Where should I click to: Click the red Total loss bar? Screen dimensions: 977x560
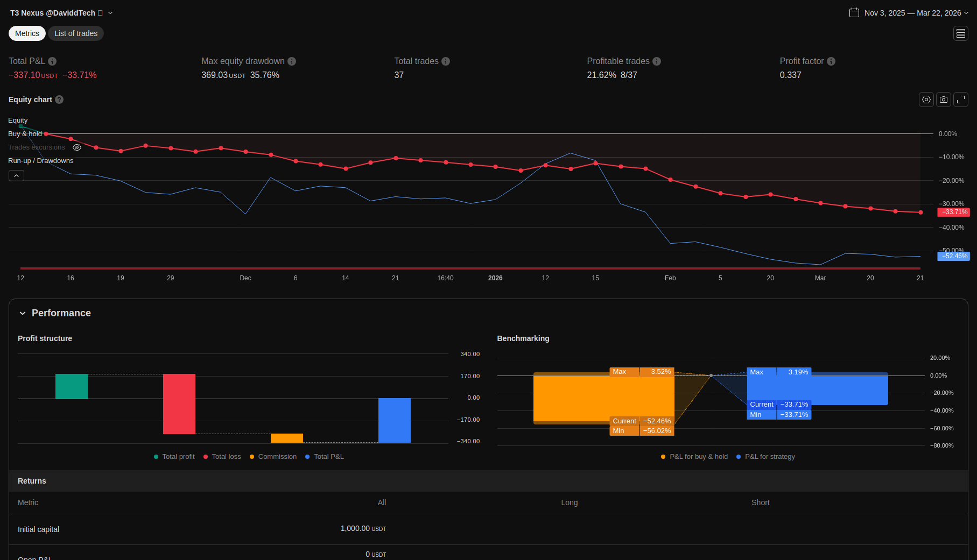coord(179,403)
